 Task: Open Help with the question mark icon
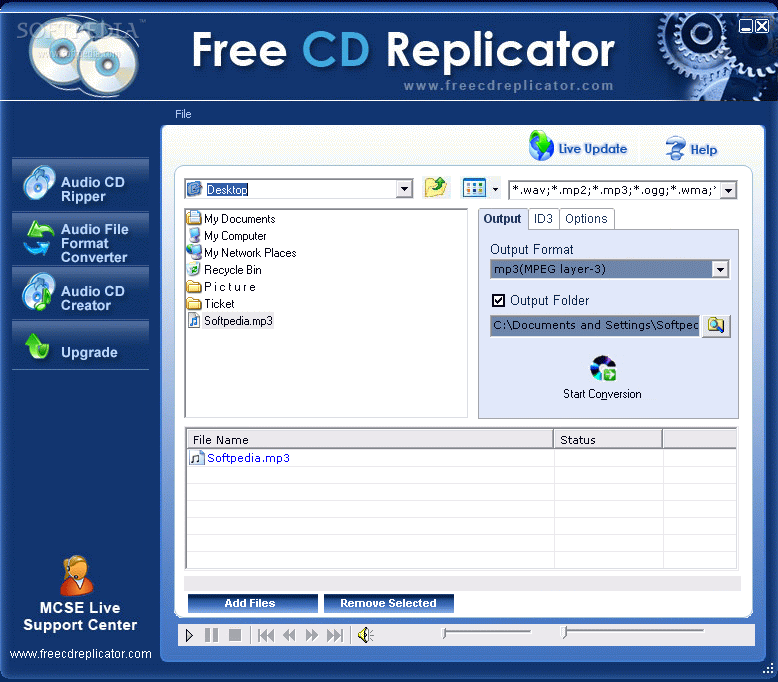675,148
